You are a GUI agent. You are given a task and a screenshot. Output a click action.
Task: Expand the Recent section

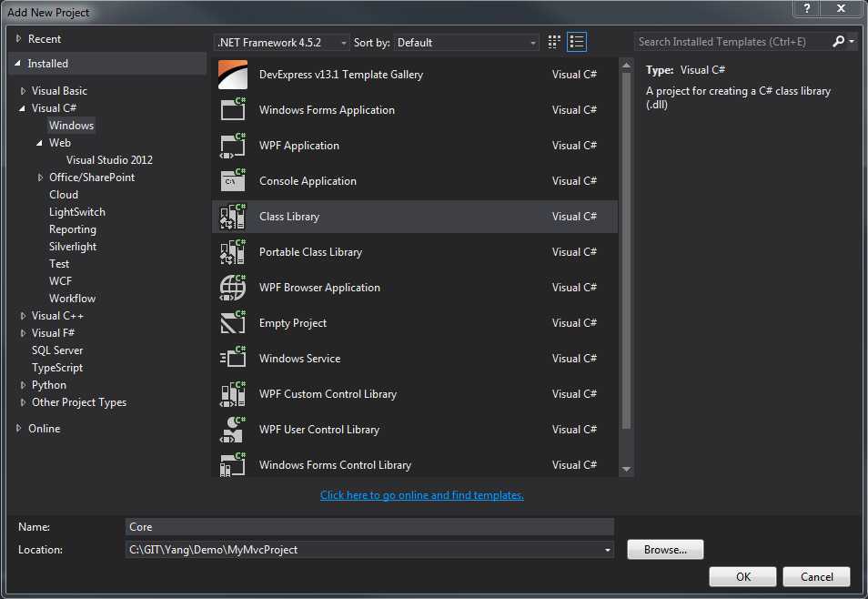click(x=18, y=39)
